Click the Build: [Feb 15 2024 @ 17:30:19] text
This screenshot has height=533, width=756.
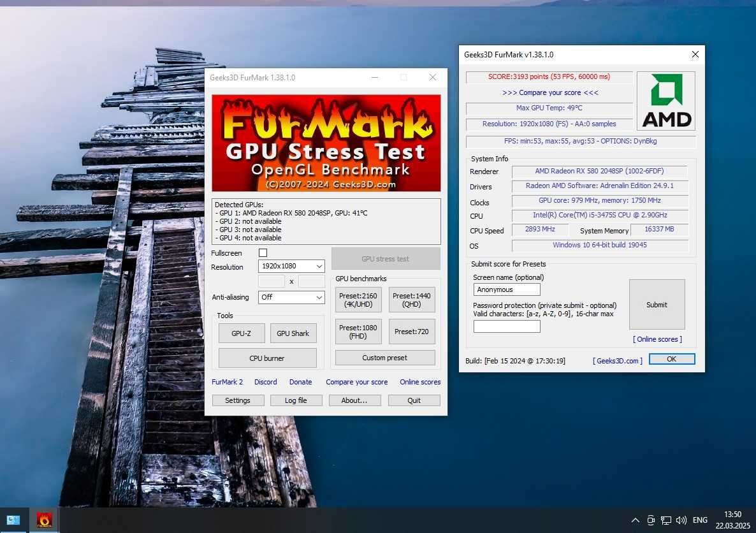tap(515, 361)
